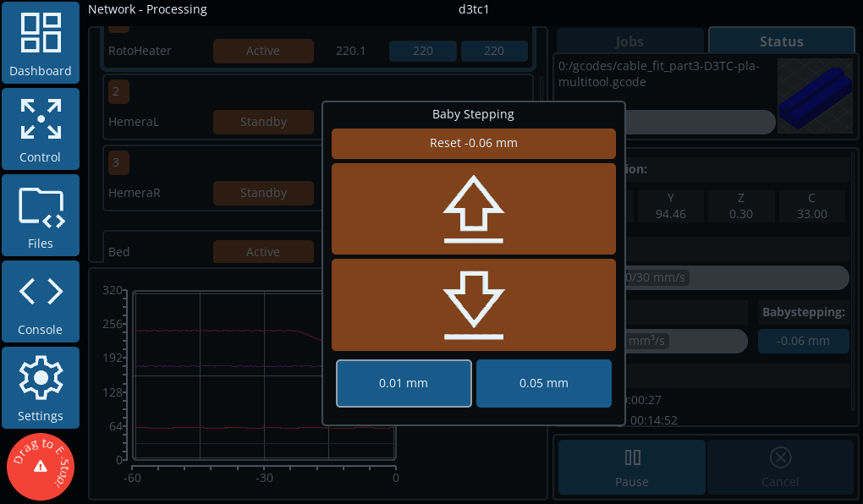Edit RotoHeater active temperature 220
The width and height of the screenshot is (863, 504).
click(422, 51)
